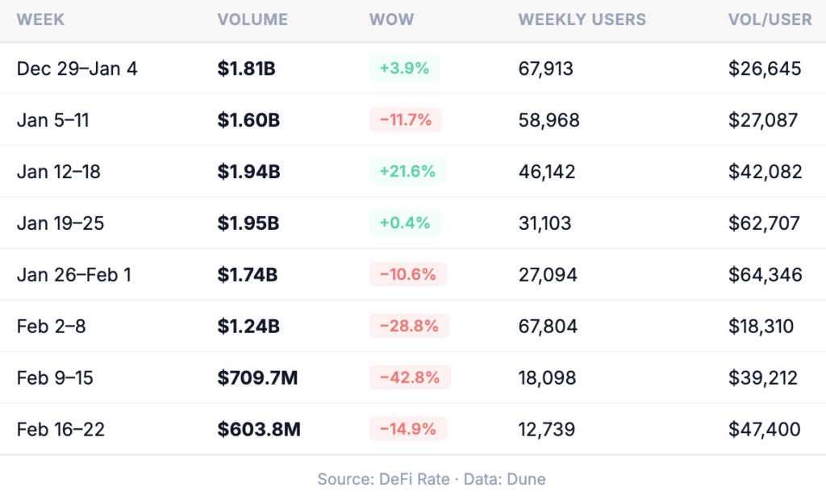
Task: Select the Dec 29–Jan 4 week cell
Action: tap(77, 69)
